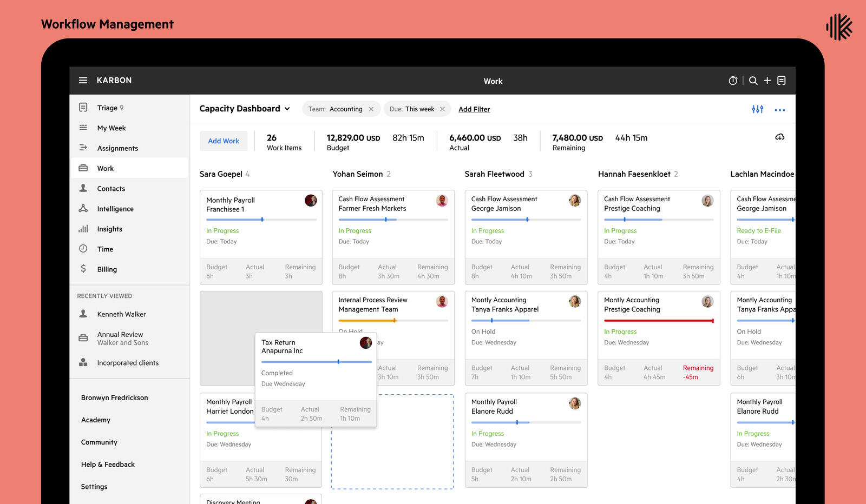Open the notes icon in the top bar
This screenshot has width=866, height=504.
[782, 80]
